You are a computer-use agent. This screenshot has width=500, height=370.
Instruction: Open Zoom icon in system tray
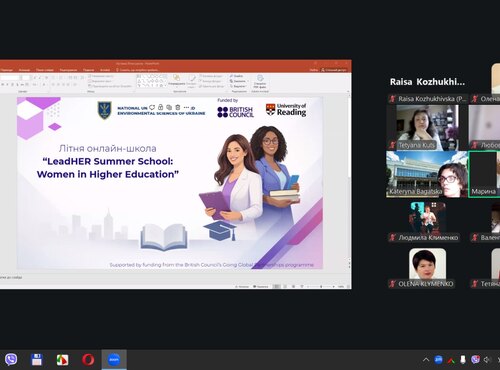click(x=438, y=360)
